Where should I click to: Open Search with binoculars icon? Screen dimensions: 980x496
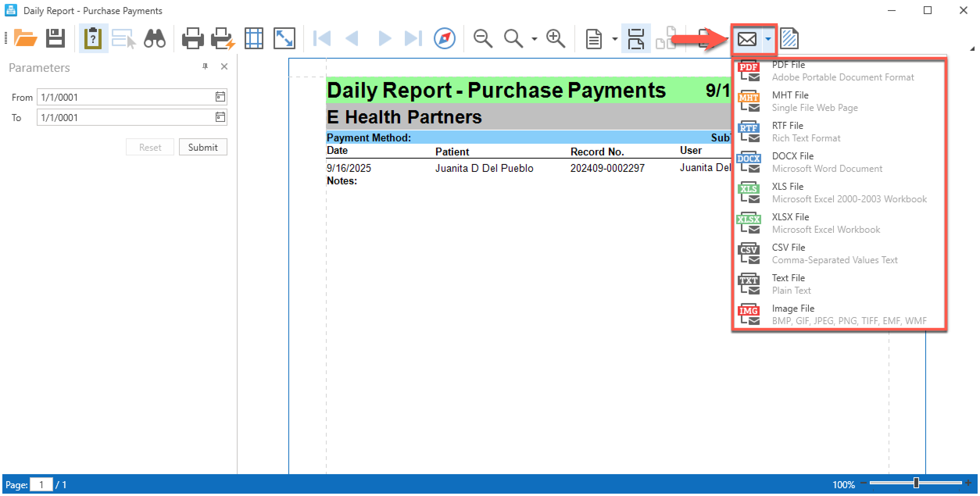[x=155, y=38]
